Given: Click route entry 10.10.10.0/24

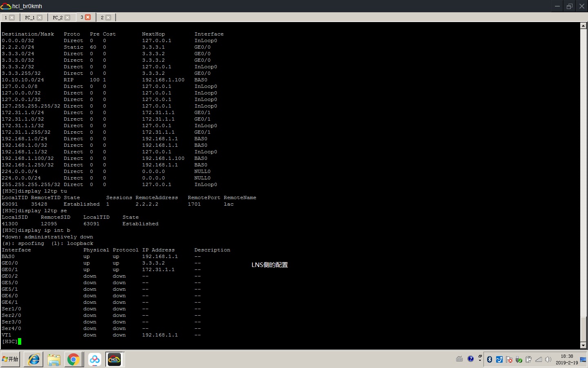Looking at the screenshot, I should point(23,80).
